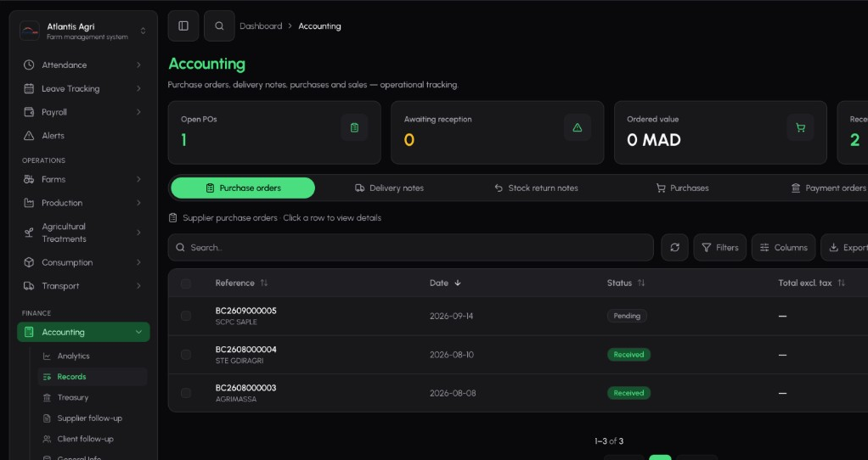This screenshot has height=460, width=868.
Task: Open the Columns button
Action: [x=783, y=248]
